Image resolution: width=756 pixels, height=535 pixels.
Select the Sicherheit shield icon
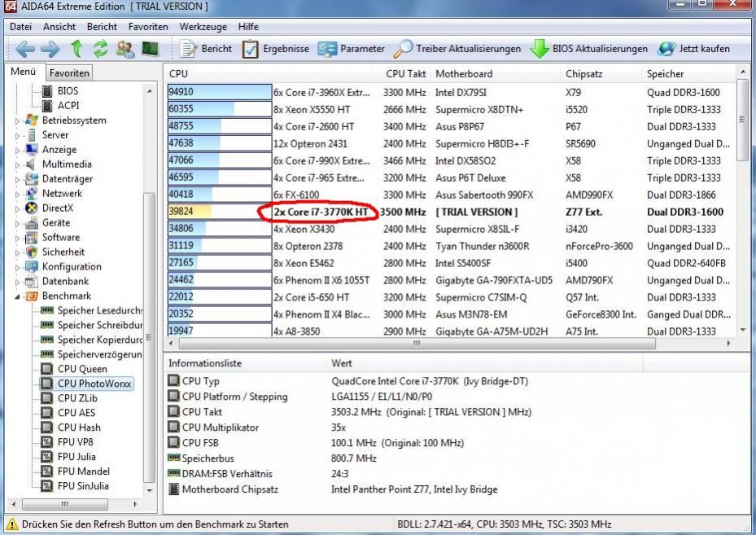(x=32, y=252)
